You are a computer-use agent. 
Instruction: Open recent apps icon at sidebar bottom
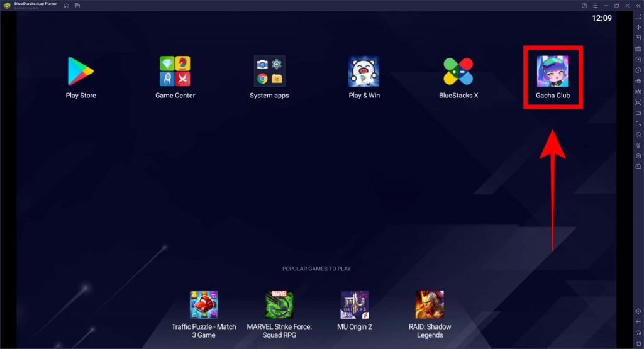[638, 343]
